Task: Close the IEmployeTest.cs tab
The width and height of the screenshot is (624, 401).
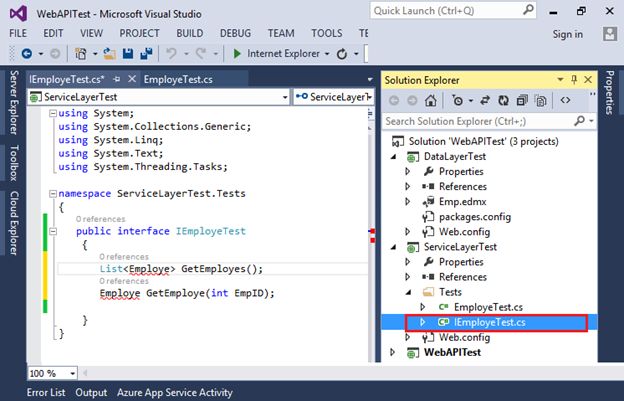Action: [132, 79]
